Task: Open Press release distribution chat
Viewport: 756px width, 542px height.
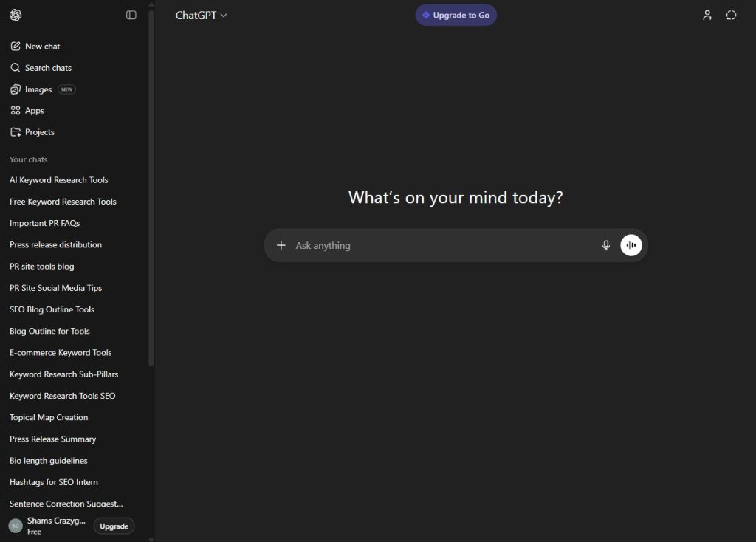Action: (73, 244)
